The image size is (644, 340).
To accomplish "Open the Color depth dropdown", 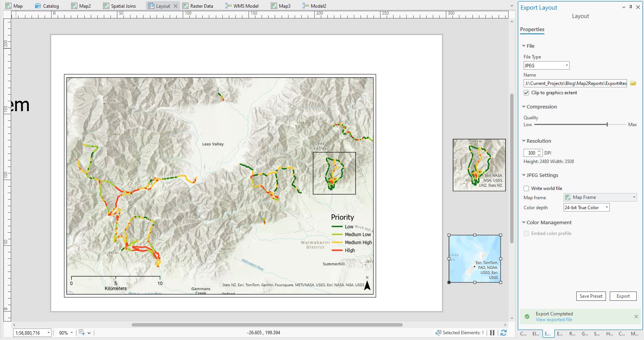I will pos(586,208).
